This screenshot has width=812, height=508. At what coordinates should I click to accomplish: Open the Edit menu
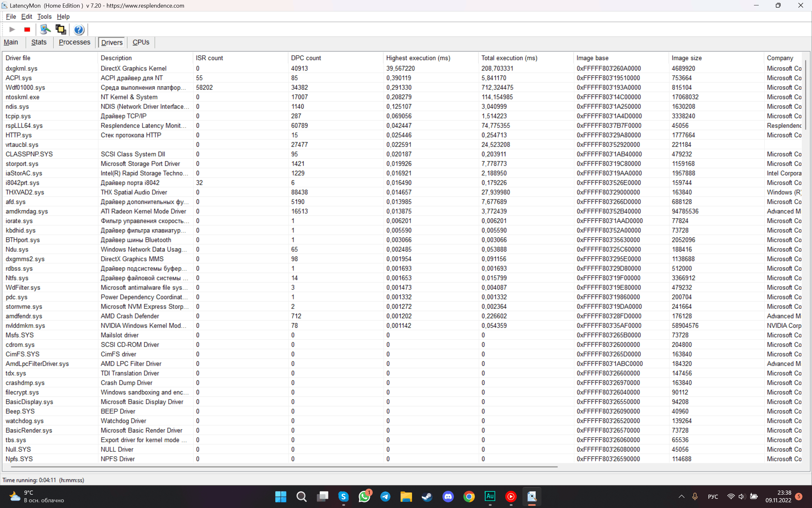pyautogui.click(x=27, y=17)
